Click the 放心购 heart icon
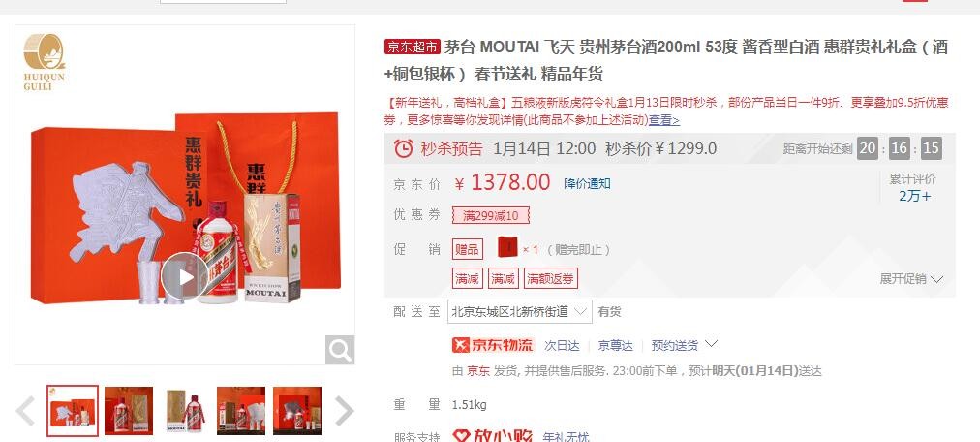The image size is (980, 442). click(461, 436)
